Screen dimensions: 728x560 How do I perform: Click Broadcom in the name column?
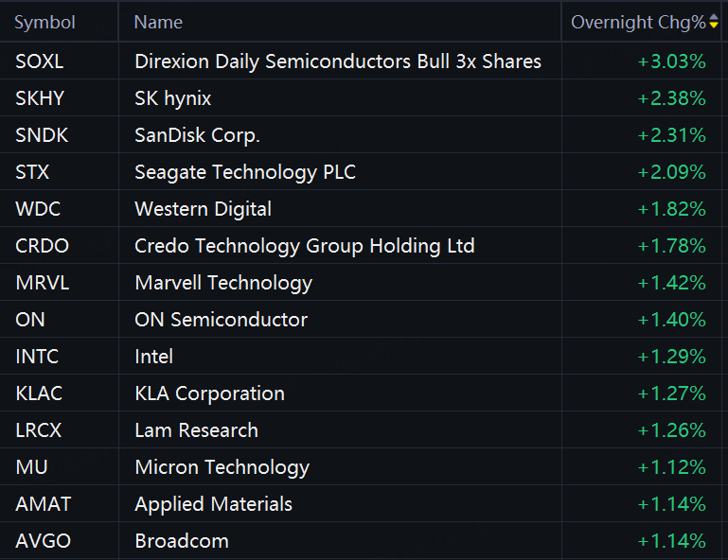coord(182,541)
